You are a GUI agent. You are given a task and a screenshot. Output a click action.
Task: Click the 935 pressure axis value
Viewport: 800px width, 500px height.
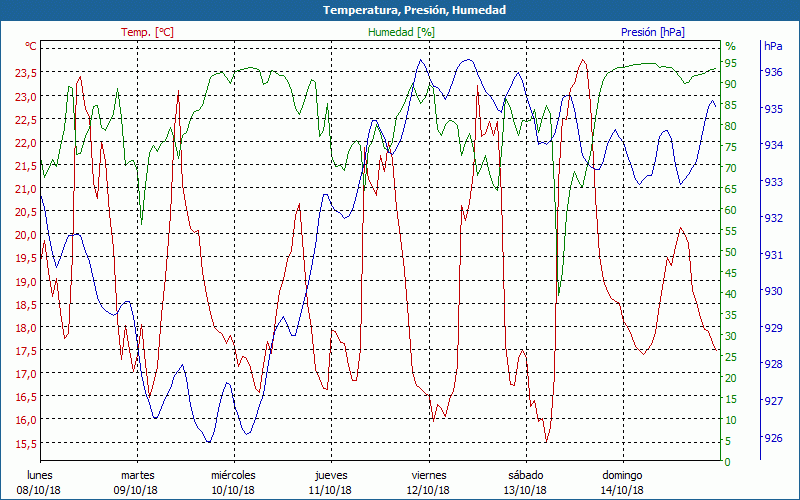click(773, 109)
